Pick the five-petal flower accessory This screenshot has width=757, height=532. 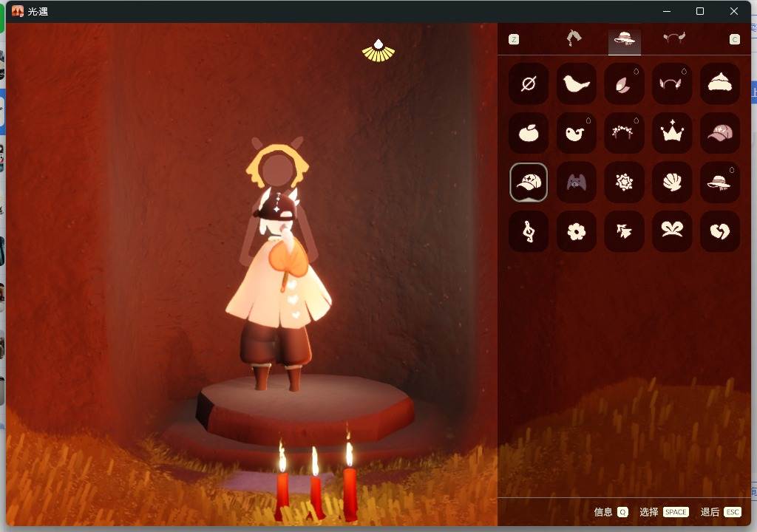point(576,231)
